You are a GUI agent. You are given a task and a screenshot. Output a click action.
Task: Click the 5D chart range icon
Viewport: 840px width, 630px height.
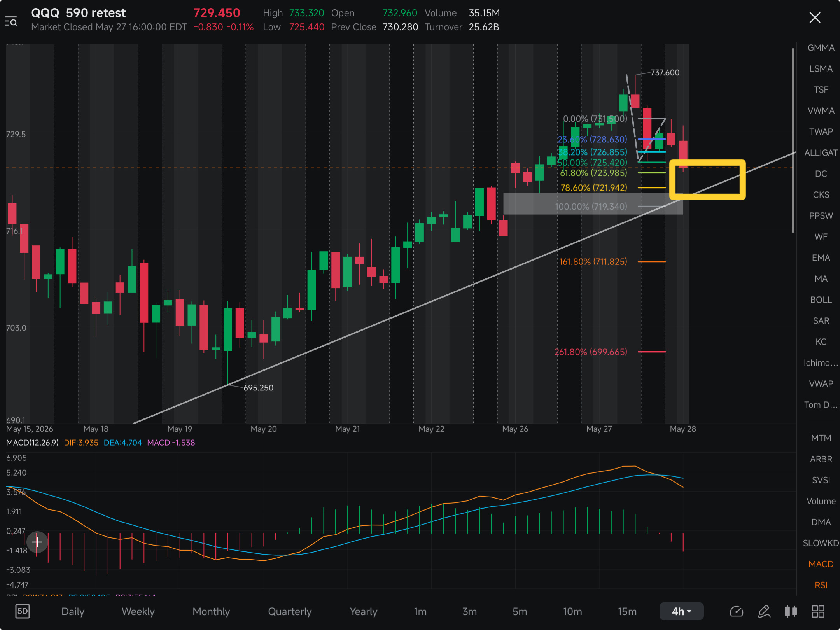coord(23,611)
